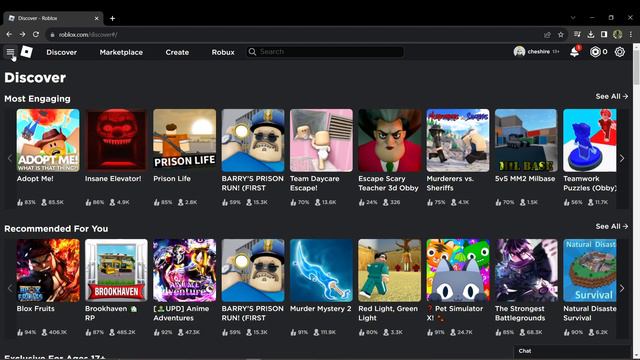Open the Robux balance icon
640x360 pixels.
(x=596, y=52)
